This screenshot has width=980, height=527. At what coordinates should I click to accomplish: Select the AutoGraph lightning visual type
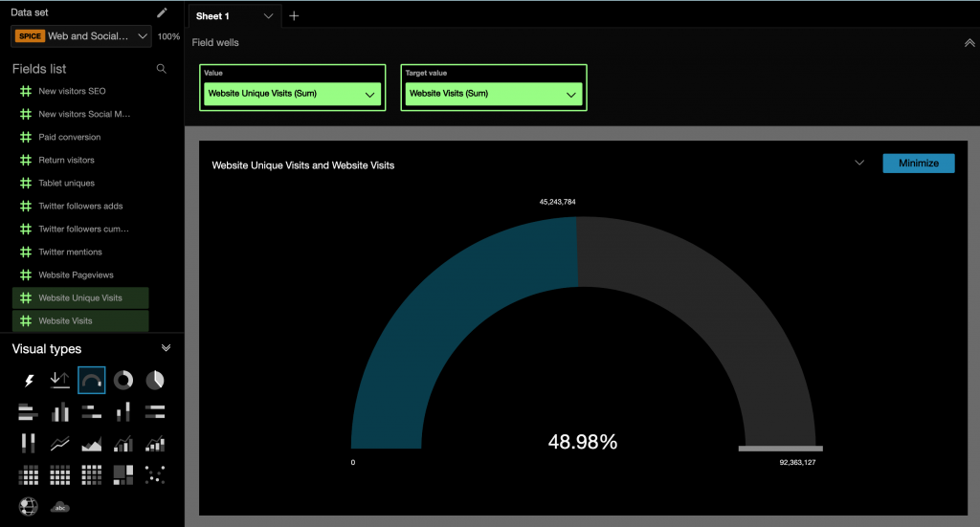click(29, 381)
